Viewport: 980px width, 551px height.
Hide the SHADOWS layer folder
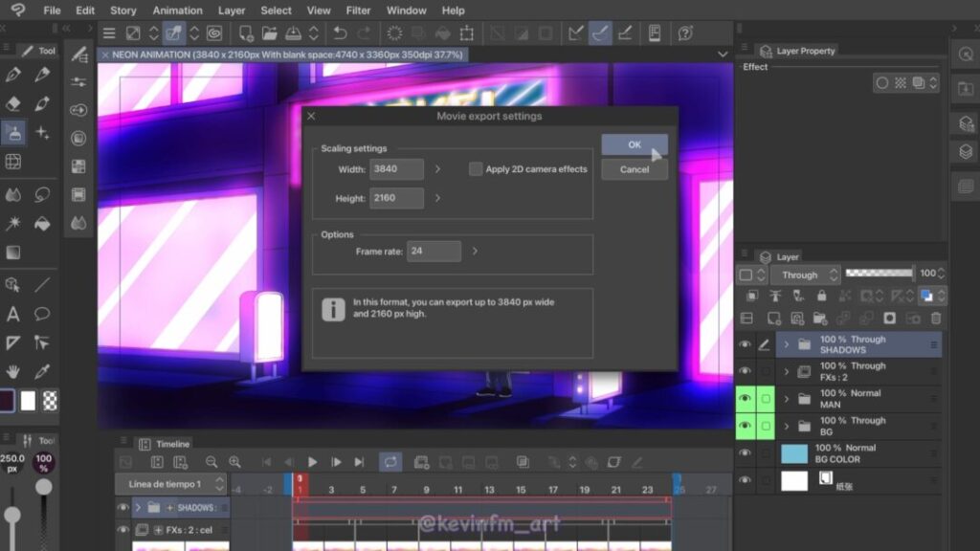click(745, 344)
